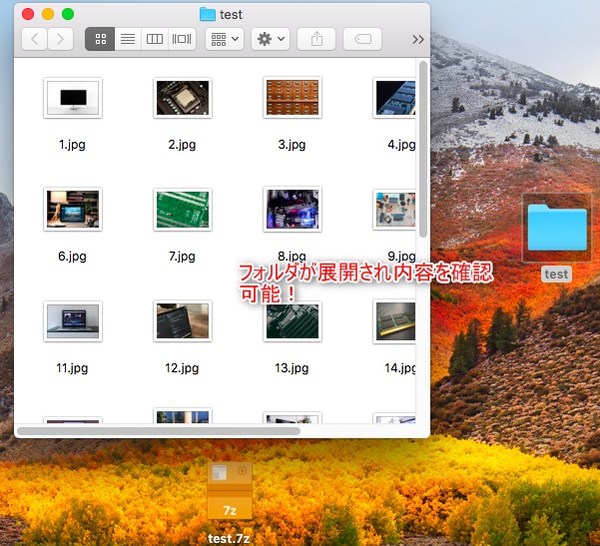Select the 1.jpg thumbnail

(73, 98)
